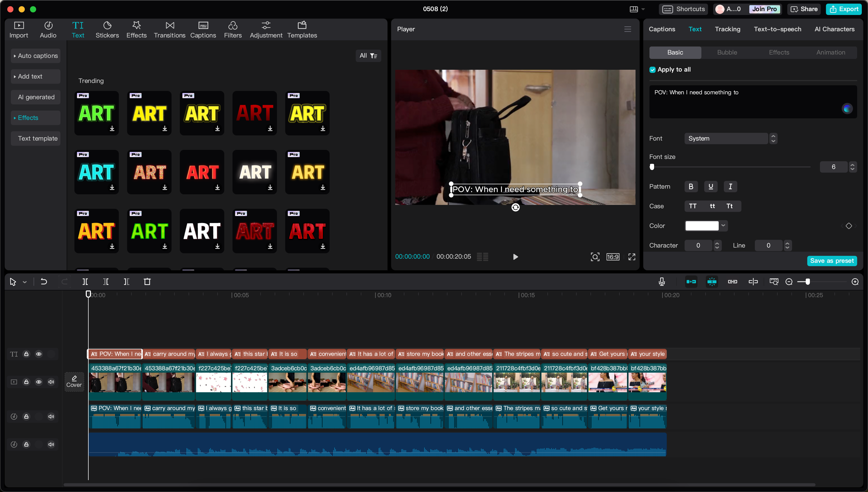This screenshot has width=868, height=492.
Task: Click the Save as preset button
Action: click(x=832, y=260)
